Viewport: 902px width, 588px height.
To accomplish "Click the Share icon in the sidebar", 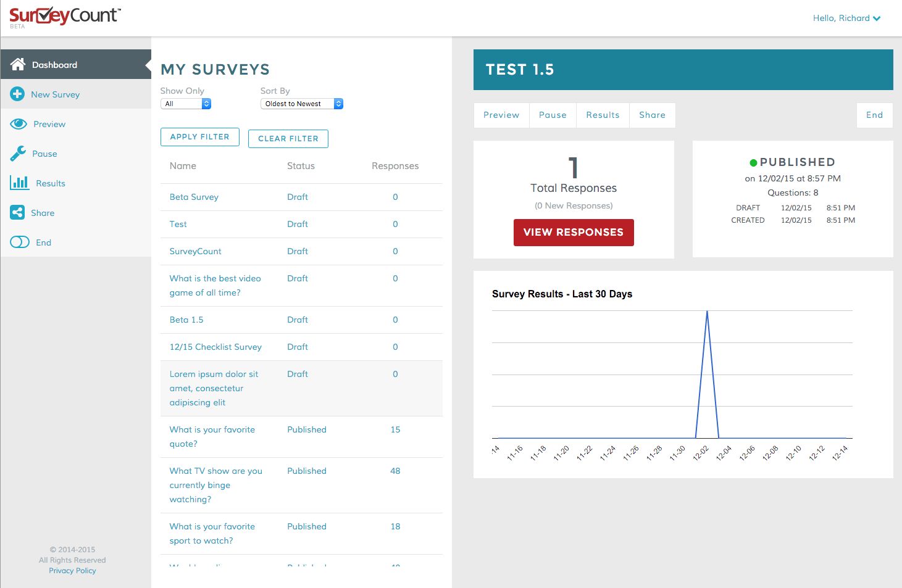I will (x=17, y=212).
